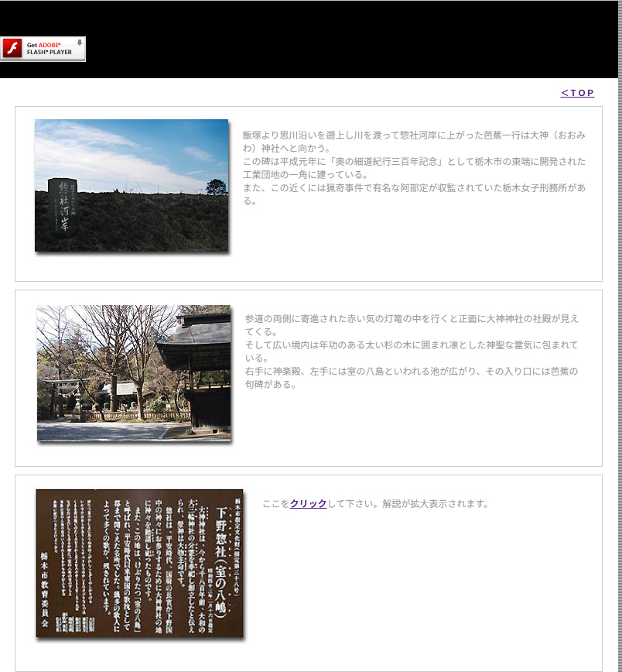Click the paragraph beginning 飯塚より思川沿い

(414, 141)
